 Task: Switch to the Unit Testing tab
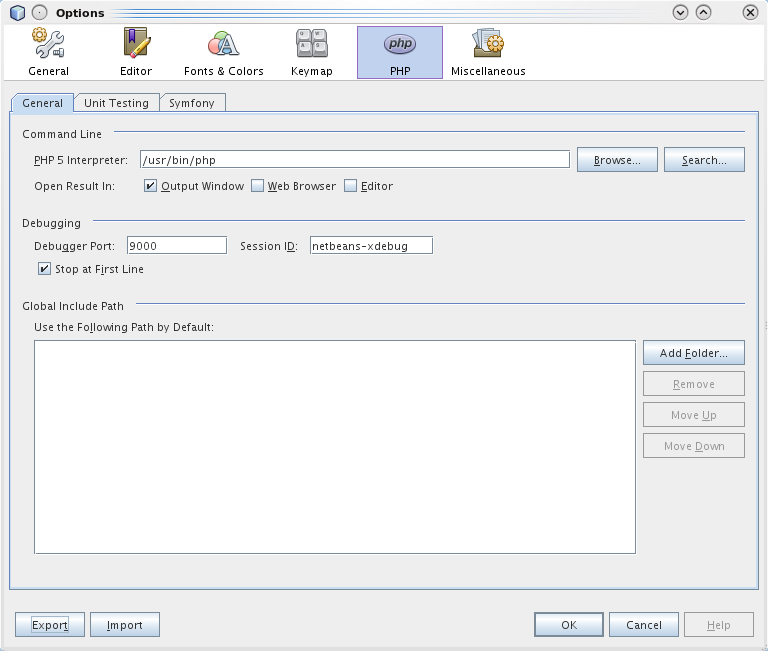[x=117, y=103]
